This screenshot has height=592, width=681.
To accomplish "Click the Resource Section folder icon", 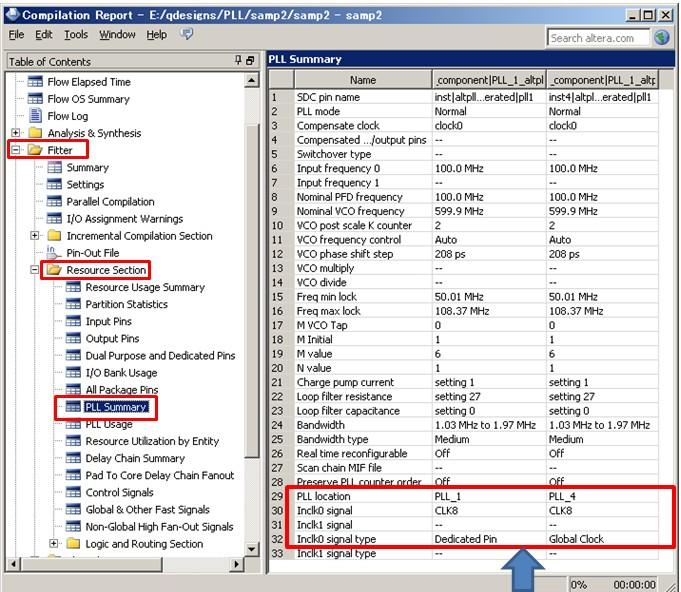I will tap(55, 270).
